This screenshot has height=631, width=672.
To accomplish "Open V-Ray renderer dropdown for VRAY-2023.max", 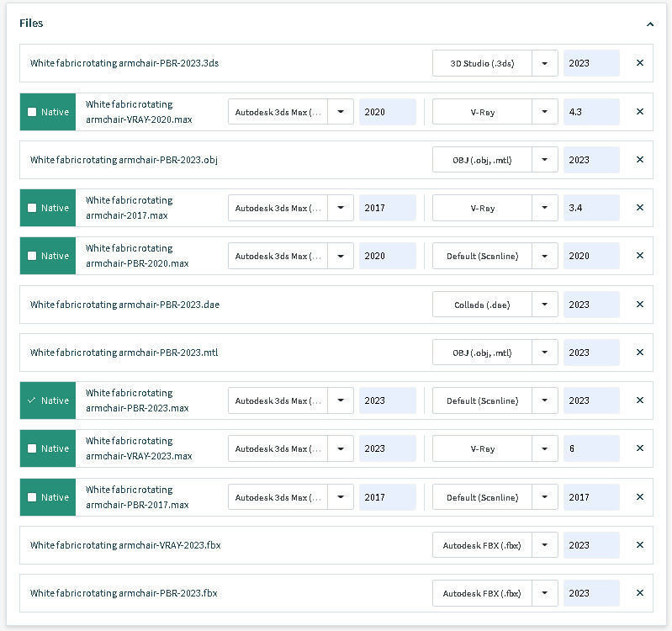I will pyautogui.click(x=545, y=448).
